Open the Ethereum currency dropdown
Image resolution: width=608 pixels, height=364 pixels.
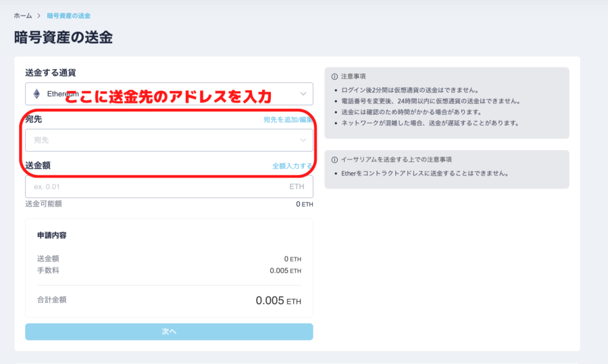tap(169, 94)
